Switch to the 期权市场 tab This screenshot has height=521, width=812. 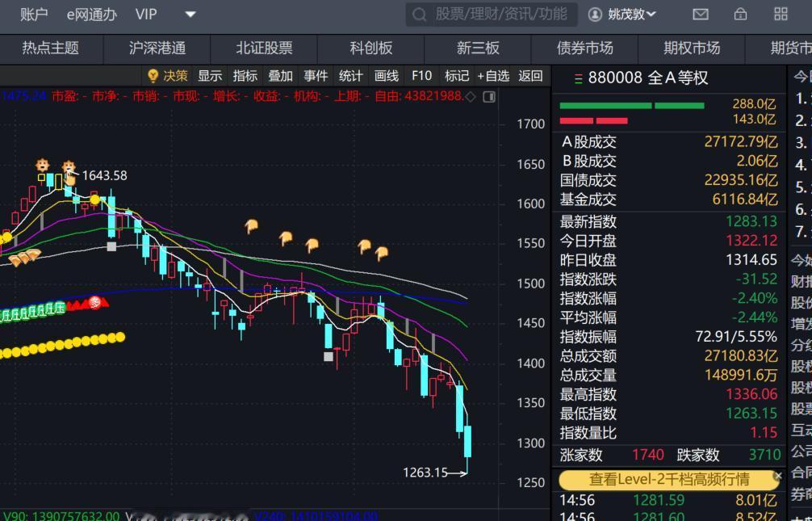(693, 48)
